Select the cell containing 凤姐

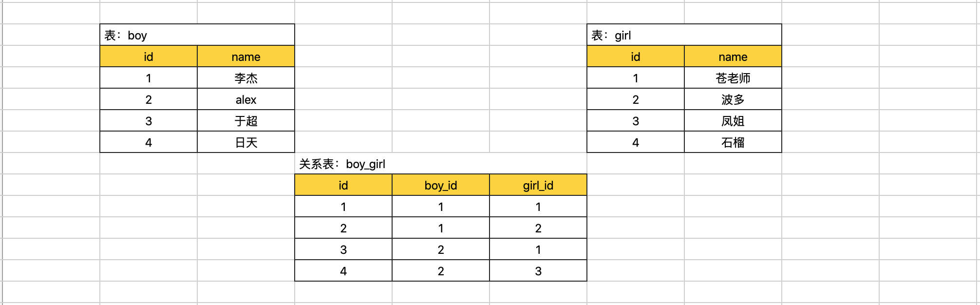click(x=733, y=121)
